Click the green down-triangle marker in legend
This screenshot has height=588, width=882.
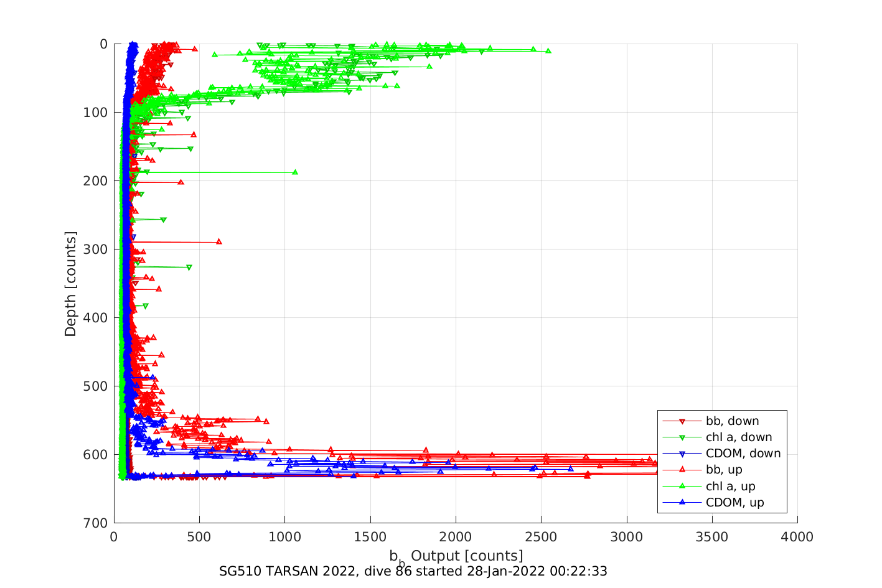point(682,438)
